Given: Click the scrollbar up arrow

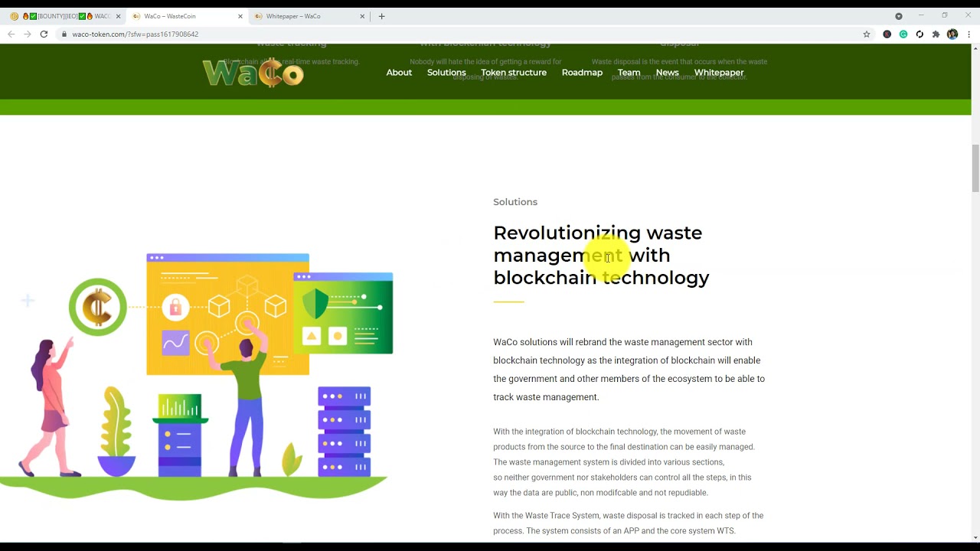Looking at the screenshot, I should 975,48.
